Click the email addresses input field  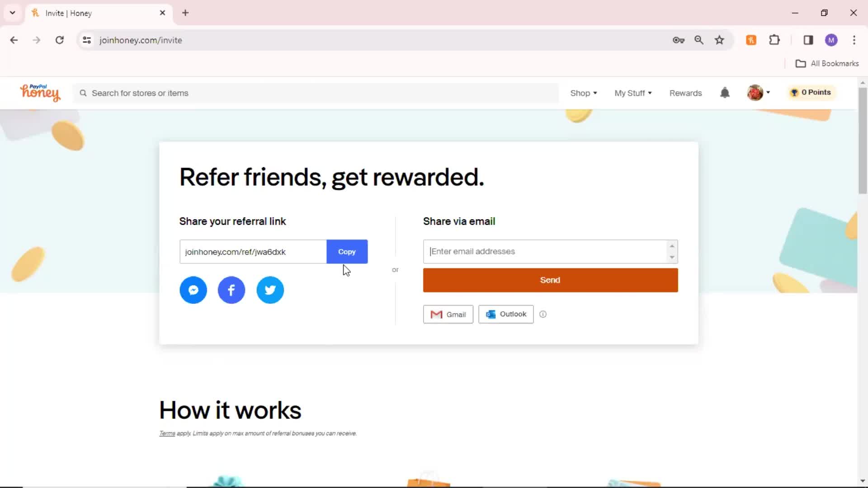550,251
